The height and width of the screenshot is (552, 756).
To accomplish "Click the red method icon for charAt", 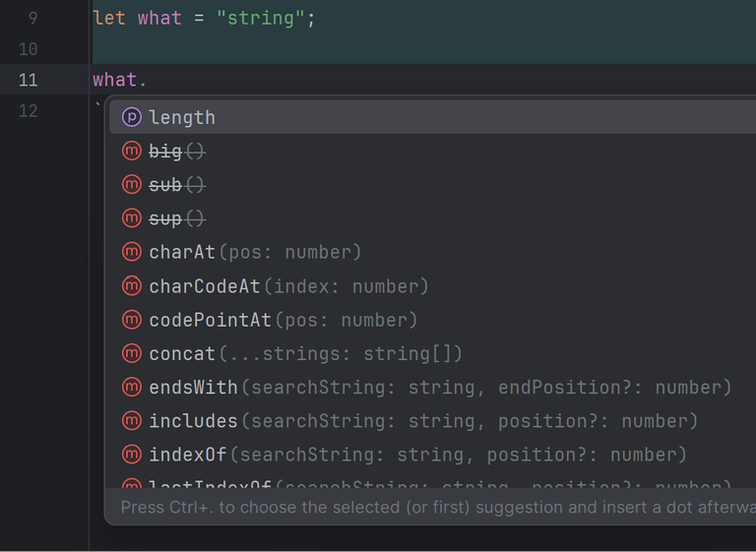I will 132,252.
